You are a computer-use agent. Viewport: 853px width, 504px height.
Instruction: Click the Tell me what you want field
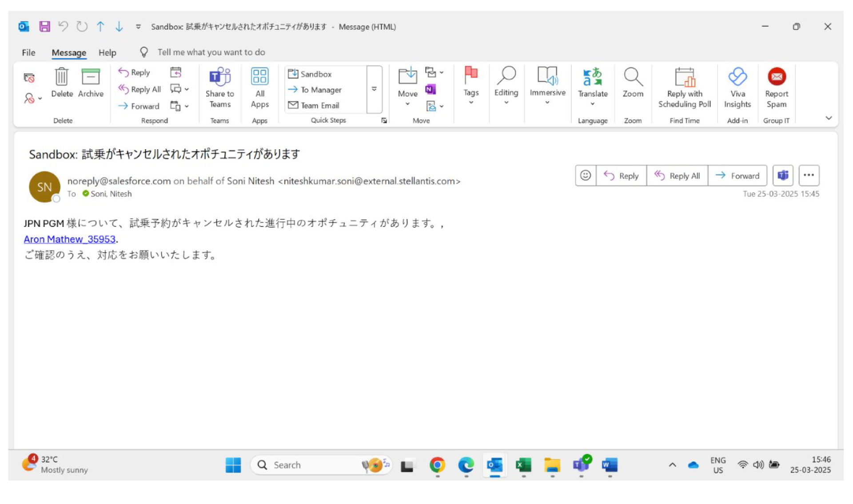coord(211,52)
